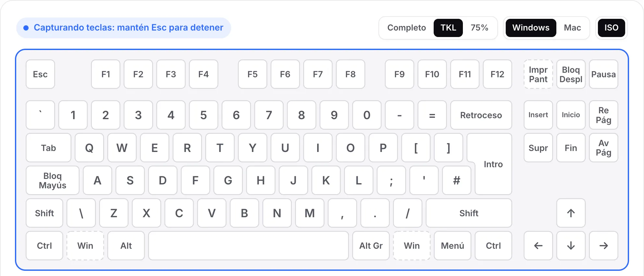The height and width of the screenshot is (276, 644).
Task: Click the Retroceso key
Action: [481, 115]
